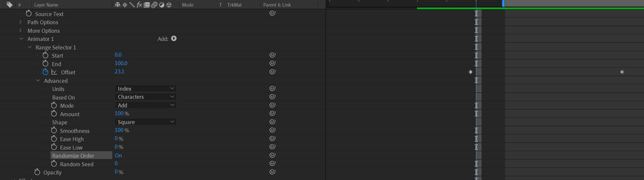Click the Add animator property arrow
The image size is (644, 180).
(x=174, y=39)
